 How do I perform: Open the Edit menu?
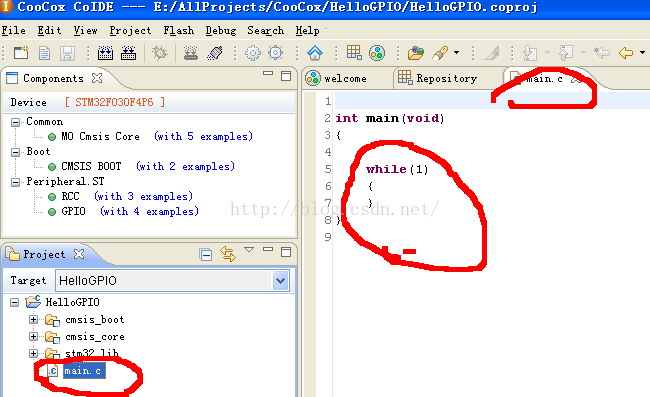49,31
